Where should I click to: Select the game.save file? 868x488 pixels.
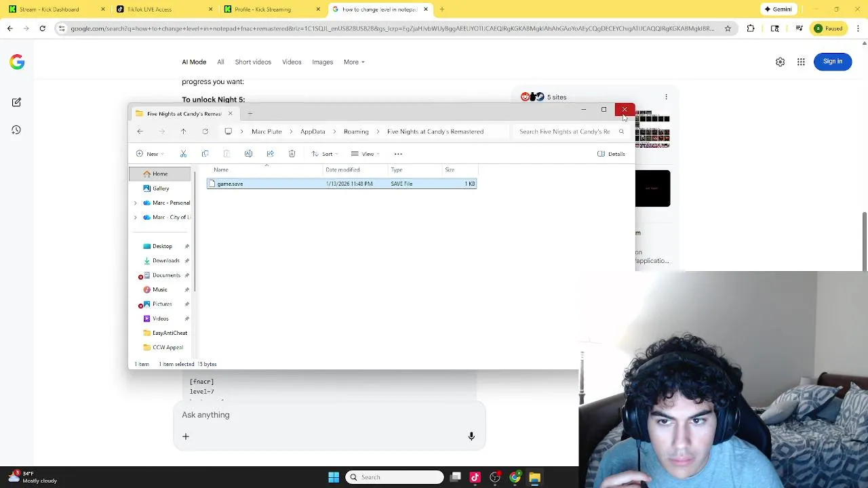342,184
